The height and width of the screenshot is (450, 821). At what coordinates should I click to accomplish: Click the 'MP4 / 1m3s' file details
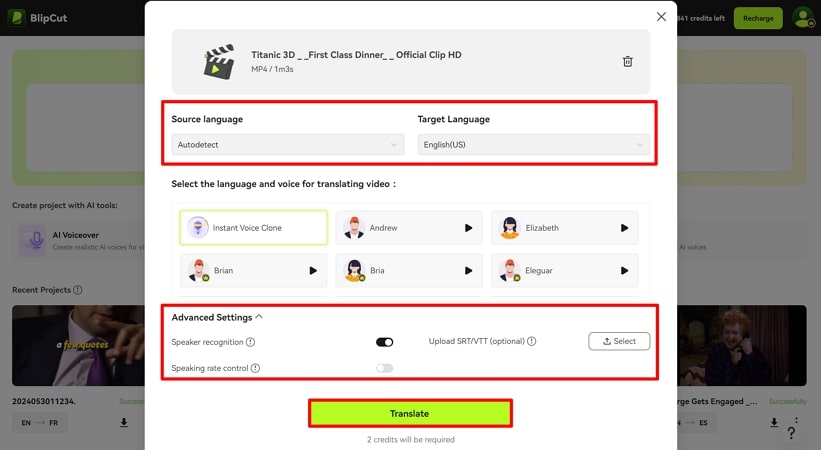(272, 69)
